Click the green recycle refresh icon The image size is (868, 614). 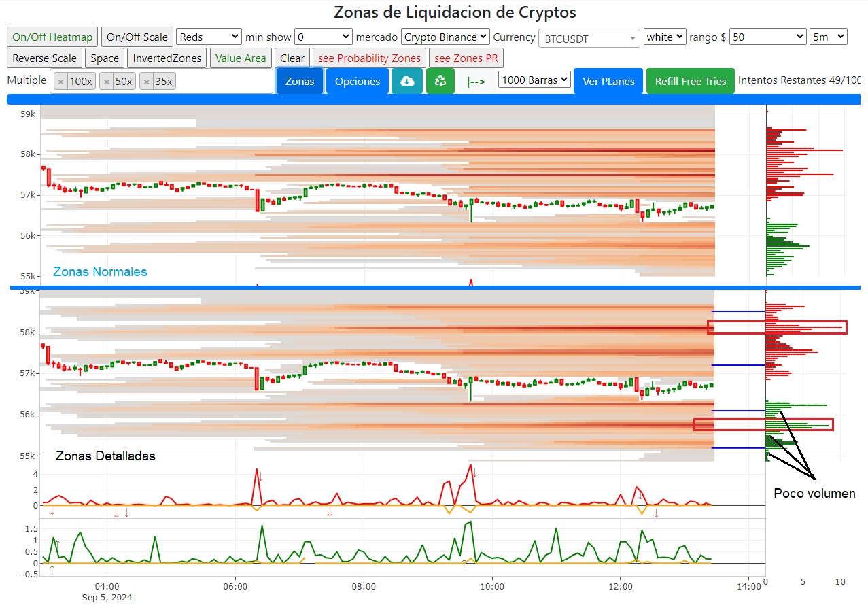click(x=440, y=81)
